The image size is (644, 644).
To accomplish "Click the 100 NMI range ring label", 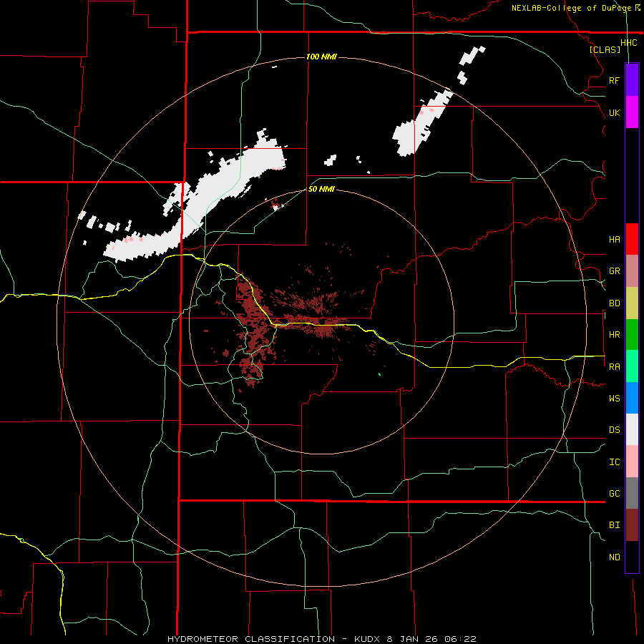I will point(321,57).
